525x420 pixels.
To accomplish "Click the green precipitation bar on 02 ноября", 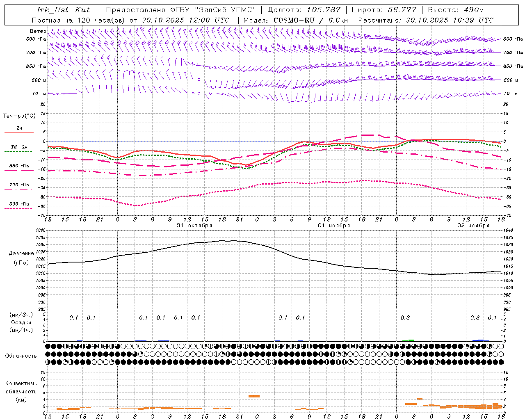I will point(409,340).
